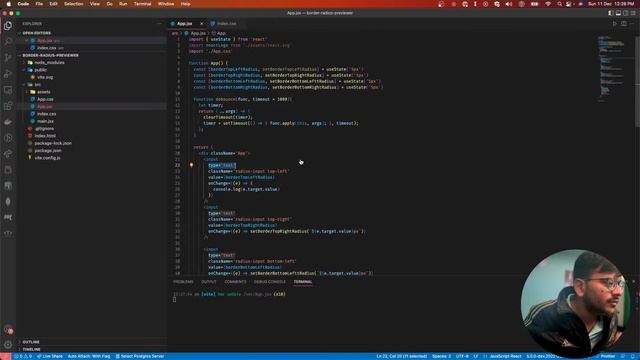This screenshot has height=360, width=640.
Task: Open the Remote Explorer view
Action: (x=8, y=90)
